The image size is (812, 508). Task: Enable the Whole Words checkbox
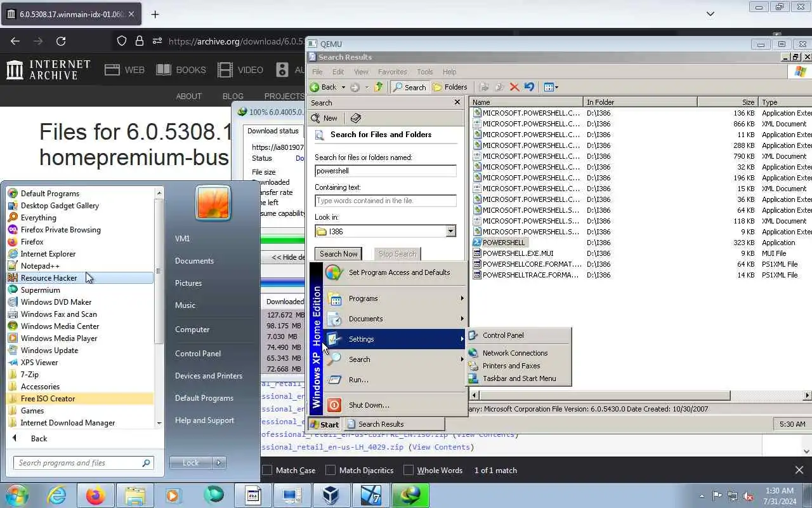click(x=409, y=470)
